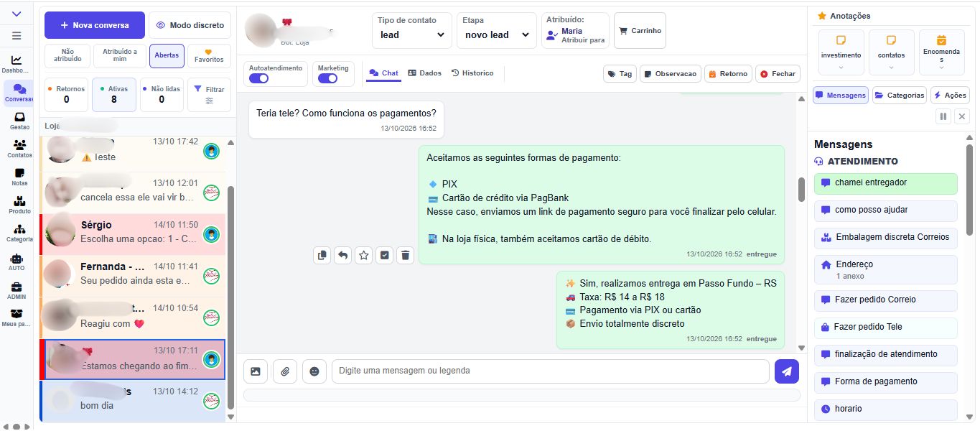Click the Tag button

point(620,73)
